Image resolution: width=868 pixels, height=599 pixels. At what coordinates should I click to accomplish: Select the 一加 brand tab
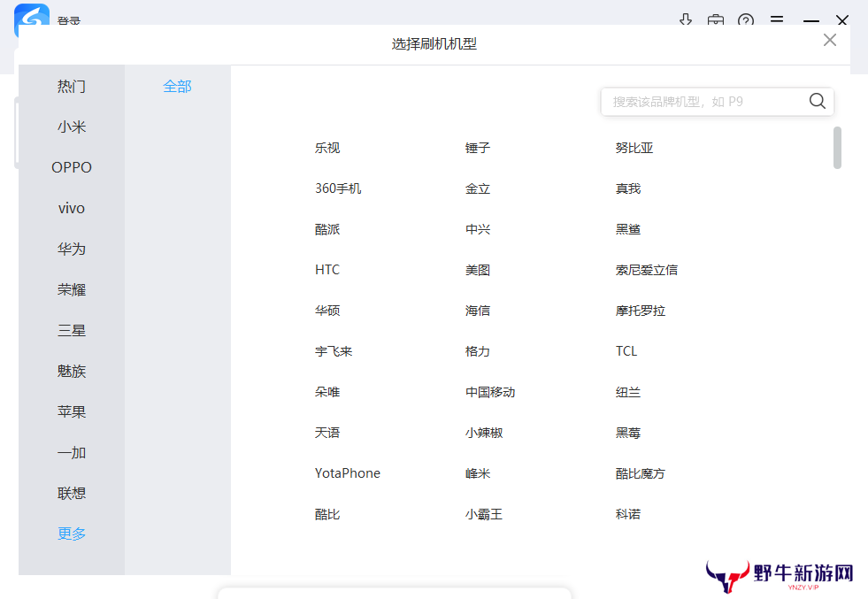[72, 452]
